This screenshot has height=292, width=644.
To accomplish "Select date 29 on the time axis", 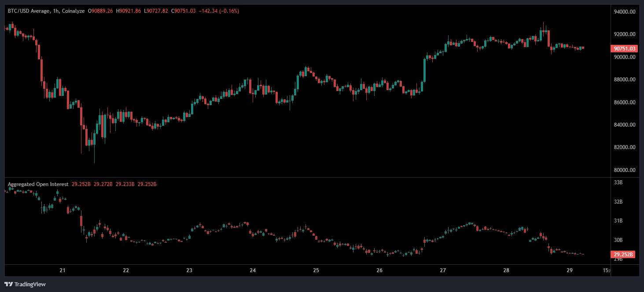I will [569, 270].
